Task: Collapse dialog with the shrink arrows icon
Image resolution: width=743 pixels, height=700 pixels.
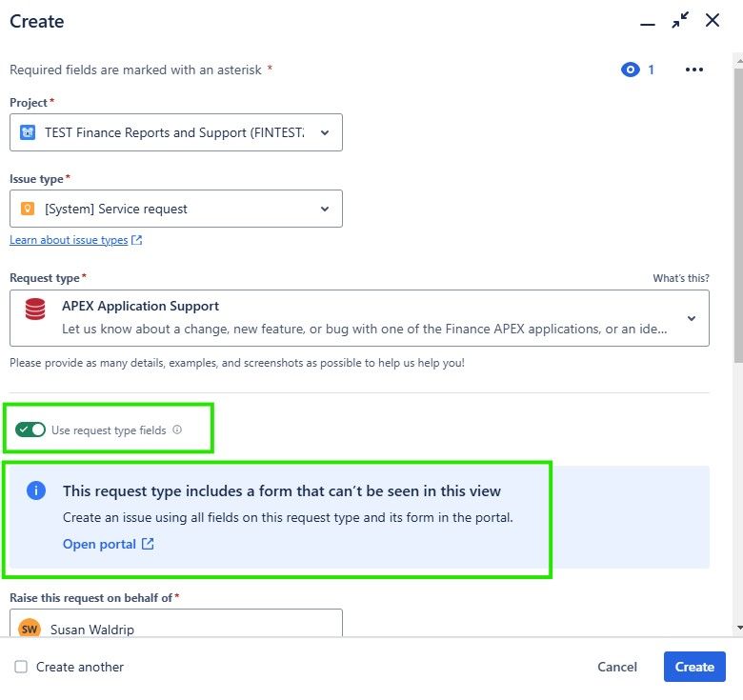Action: point(680,20)
